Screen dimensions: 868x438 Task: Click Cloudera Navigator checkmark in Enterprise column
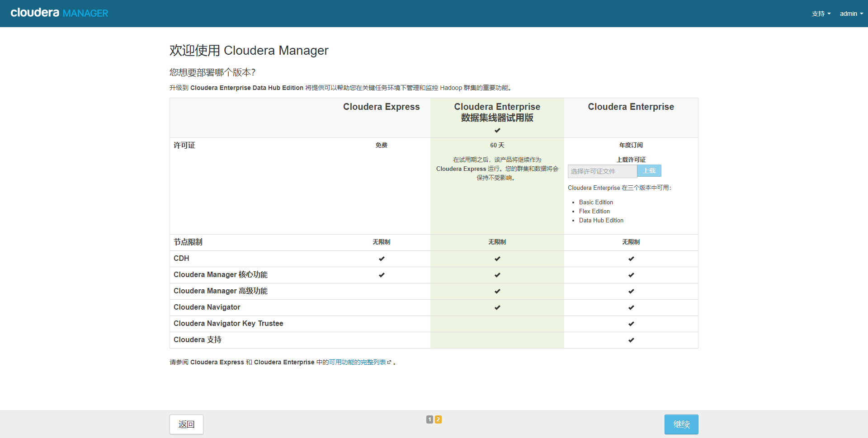pyautogui.click(x=631, y=307)
